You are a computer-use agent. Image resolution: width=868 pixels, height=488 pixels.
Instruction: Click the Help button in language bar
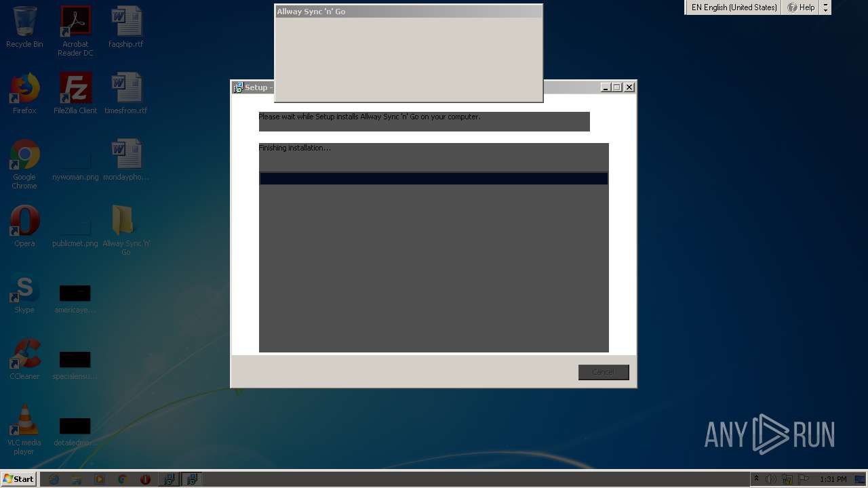[801, 7]
